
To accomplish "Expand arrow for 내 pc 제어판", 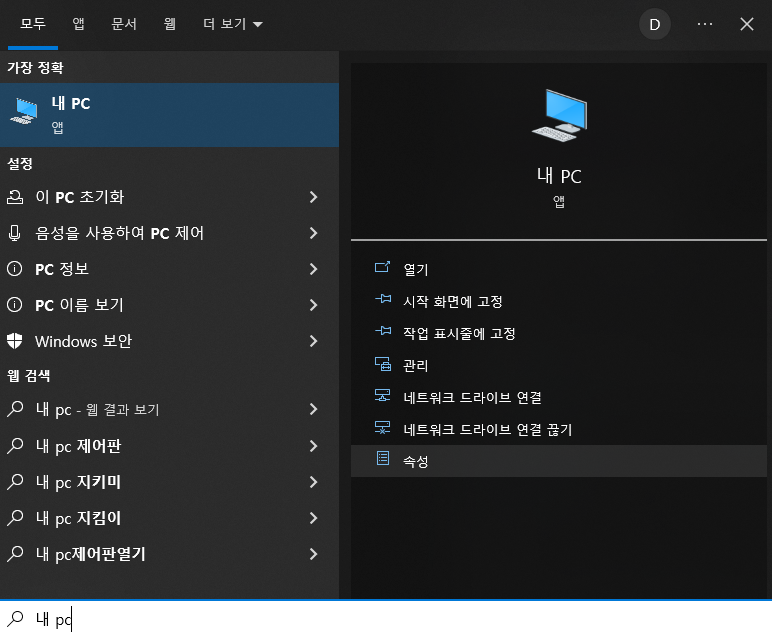I will [313, 446].
